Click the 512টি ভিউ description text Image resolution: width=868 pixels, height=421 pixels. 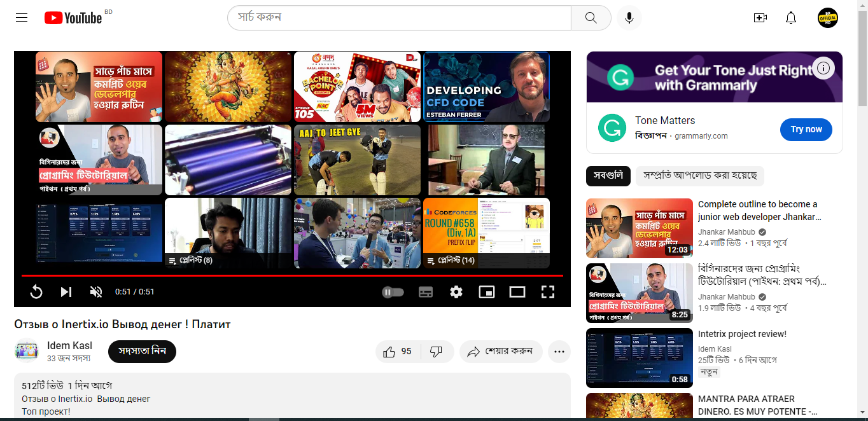point(44,386)
